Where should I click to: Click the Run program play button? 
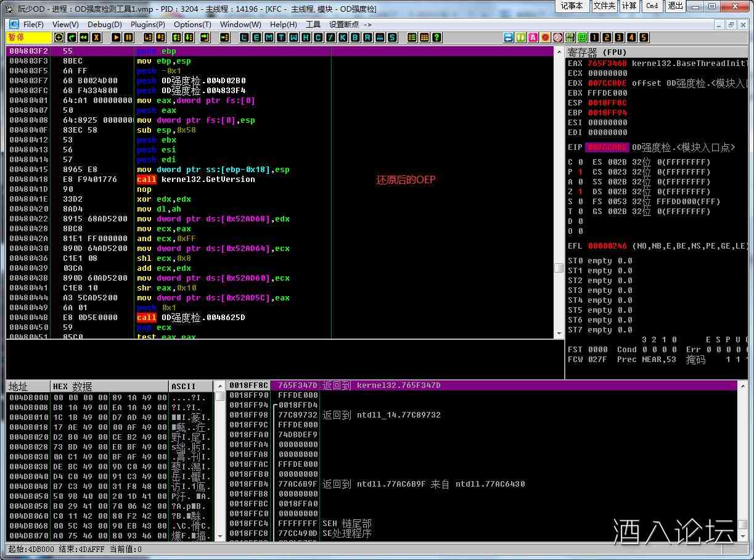pos(116,38)
